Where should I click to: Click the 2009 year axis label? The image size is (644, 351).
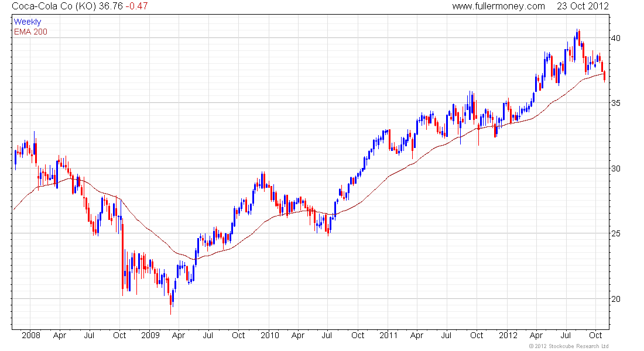(150, 335)
